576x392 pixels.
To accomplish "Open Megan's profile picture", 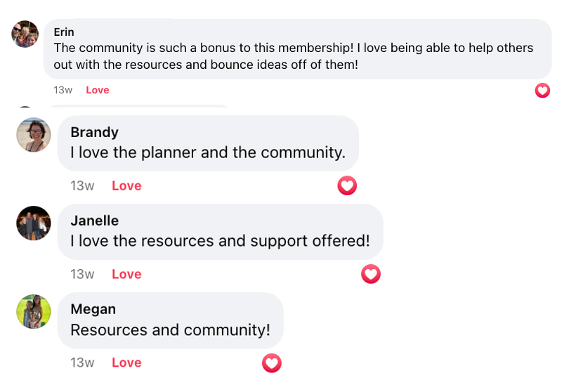I will pyautogui.click(x=34, y=311).
